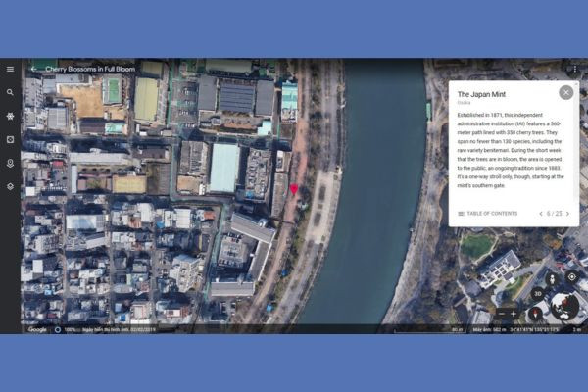Go to the next story stop

pos(567,214)
